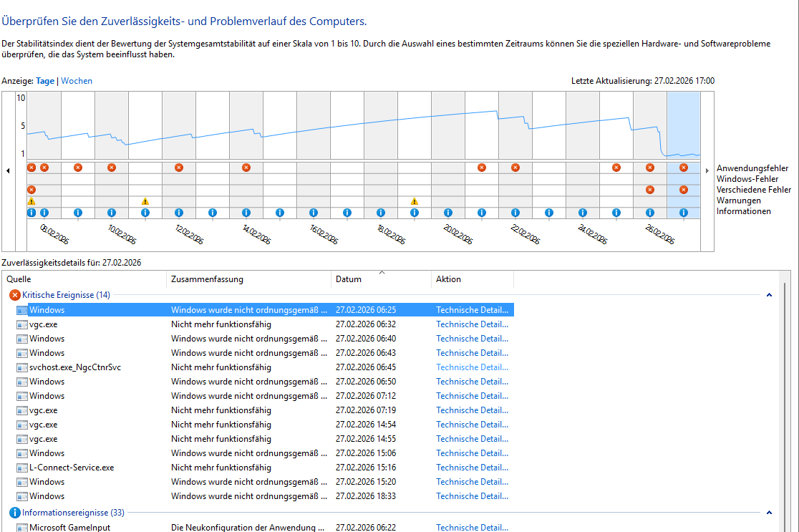Open Technische Details for svchost.exe_NgcCtnrSvc event
799x532 pixels.
pos(472,367)
